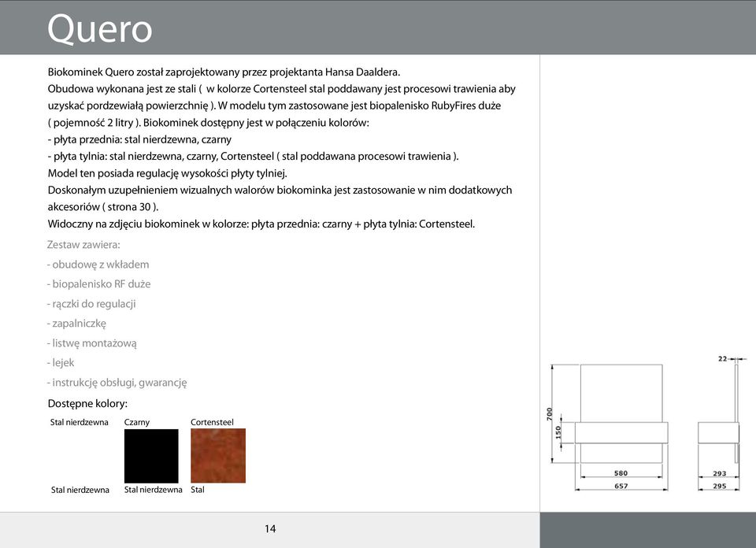
Task: Click the 295 depth dimension label
Action: click(719, 486)
